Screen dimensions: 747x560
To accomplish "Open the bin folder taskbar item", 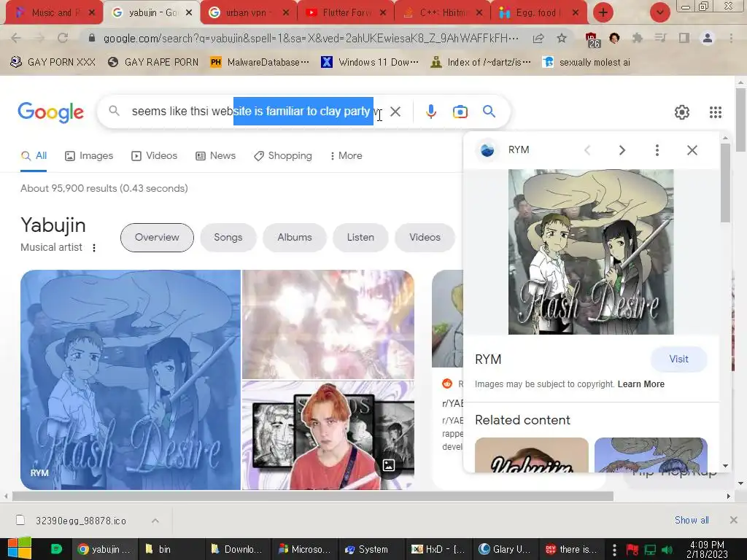I will (171, 549).
